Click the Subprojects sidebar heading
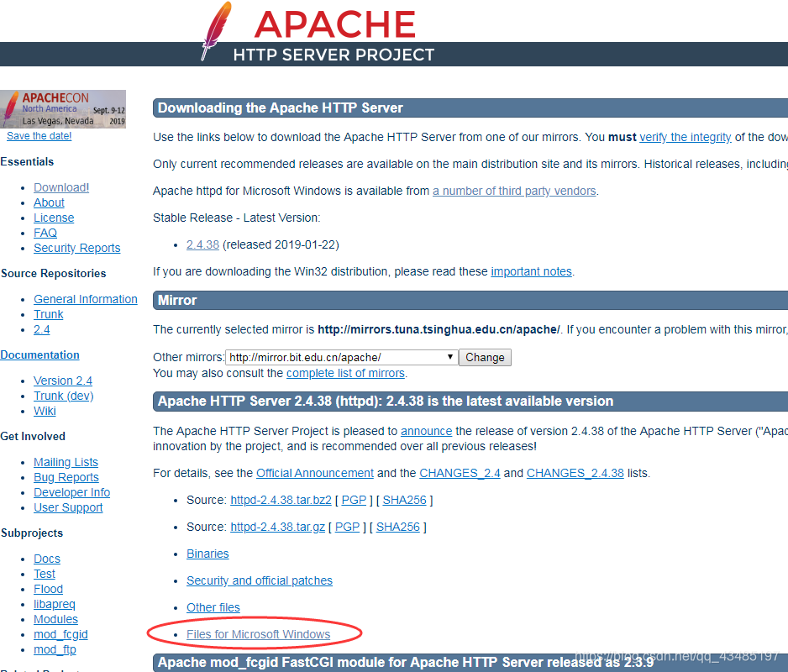This screenshot has width=788, height=672. click(x=32, y=533)
